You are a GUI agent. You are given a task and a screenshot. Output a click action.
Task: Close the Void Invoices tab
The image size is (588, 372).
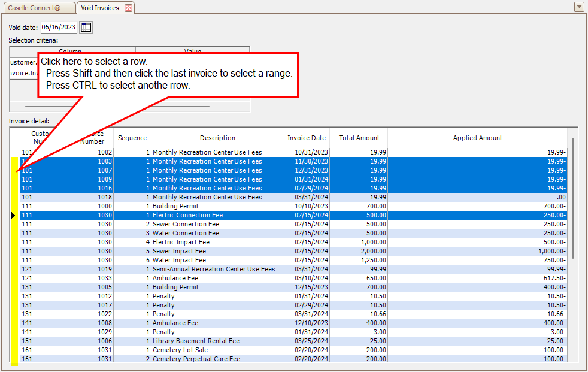(x=128, y=8)
